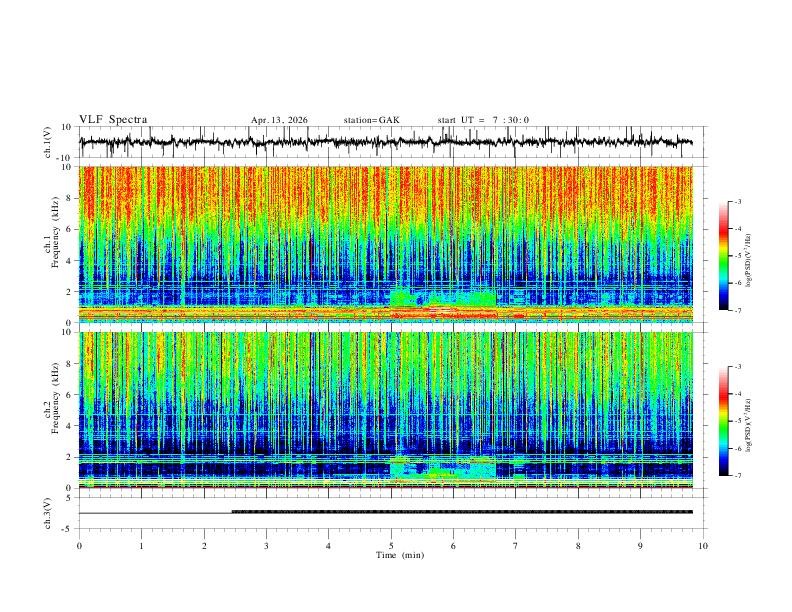Click the time axis tick label "7"
Screen dimensions: 792x612
[x=516, y=546]
